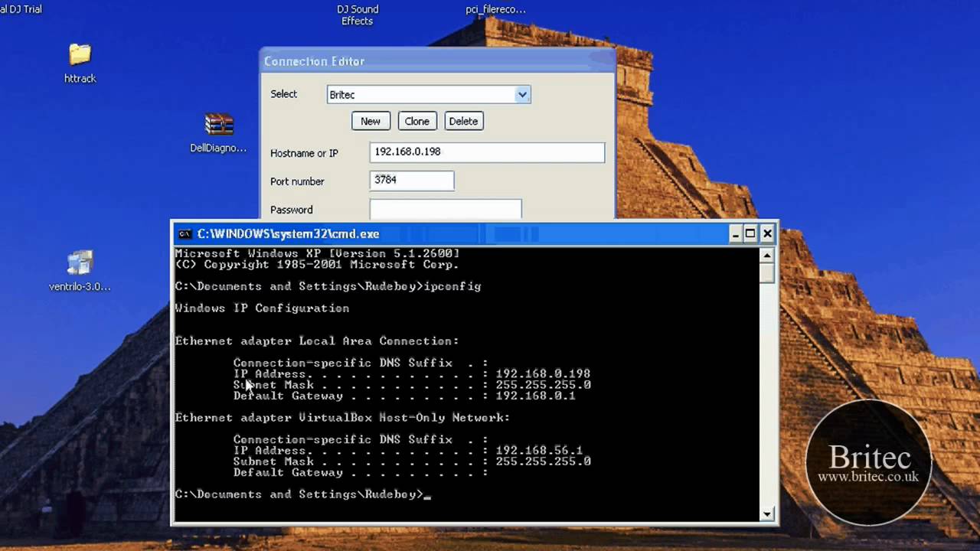The width and height of the screenshot is (980, 551).
Task: Focus the Hostname or IP field
Action: pyautogui.click(x=487, y=152)
